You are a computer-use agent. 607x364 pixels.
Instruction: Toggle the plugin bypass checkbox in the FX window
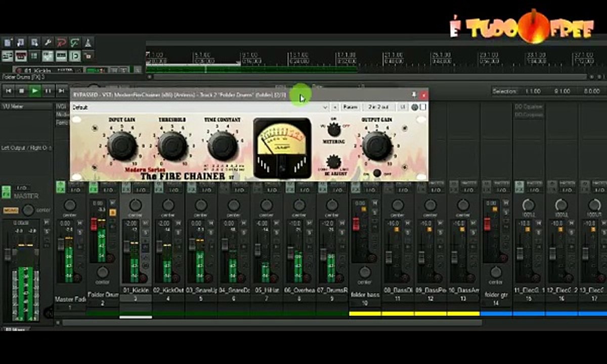(423, 107)
